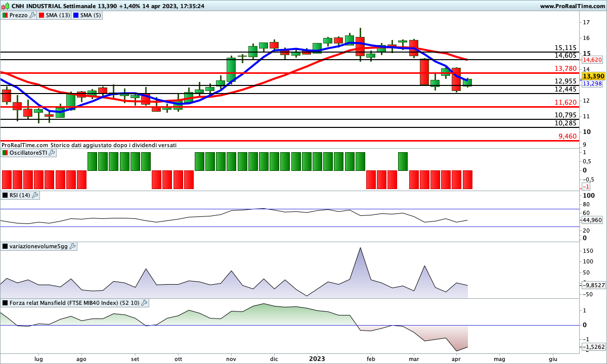Screen dimensions: 607x364
Task: Click the blue SMA (5) color swatch
Action: point(76,15)
